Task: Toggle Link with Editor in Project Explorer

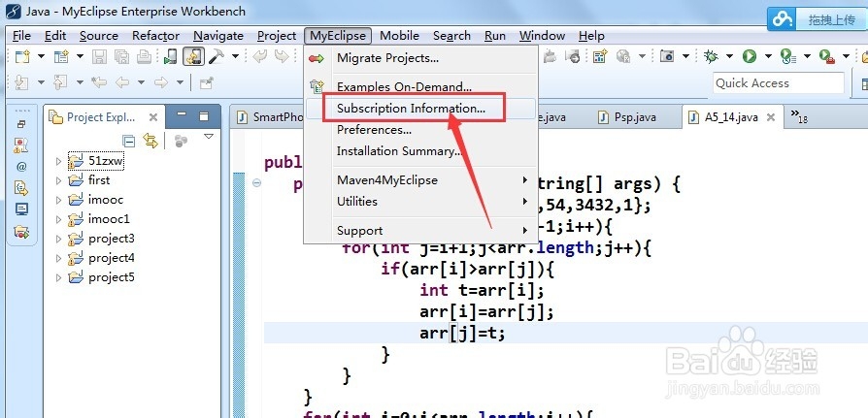Action: 150,141
